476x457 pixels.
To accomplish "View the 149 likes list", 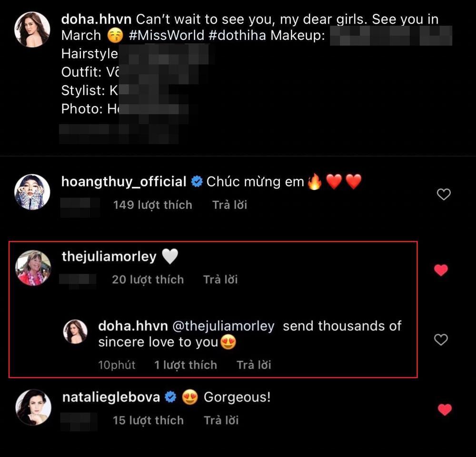I will tap(152, 205).
